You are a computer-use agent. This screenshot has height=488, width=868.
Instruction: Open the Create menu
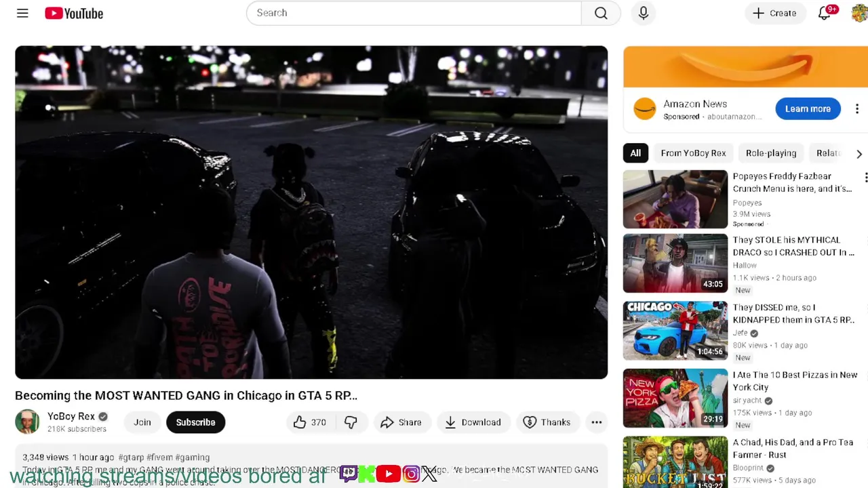[x=774, y=13]
